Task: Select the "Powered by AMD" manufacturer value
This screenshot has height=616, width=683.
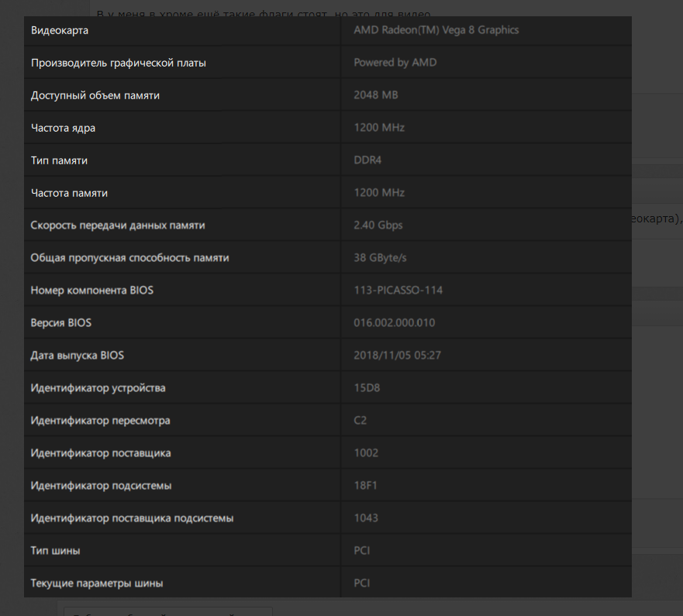Action: click(x=395, y=63)
